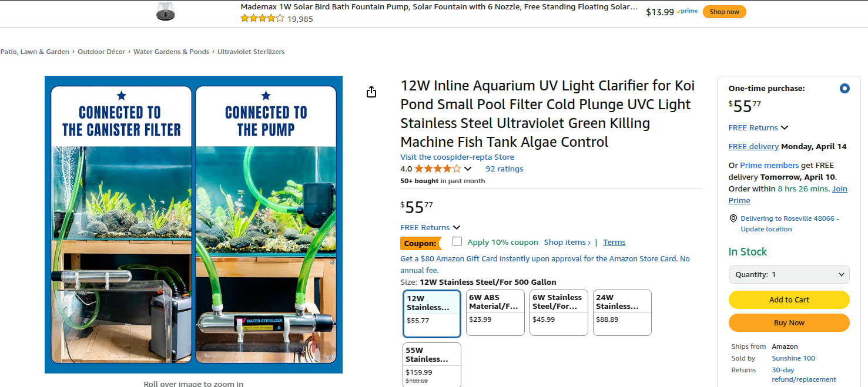The image size is (868, 387).
Task: Click Shop now in the top ad
Action: [x=724, y=12]
